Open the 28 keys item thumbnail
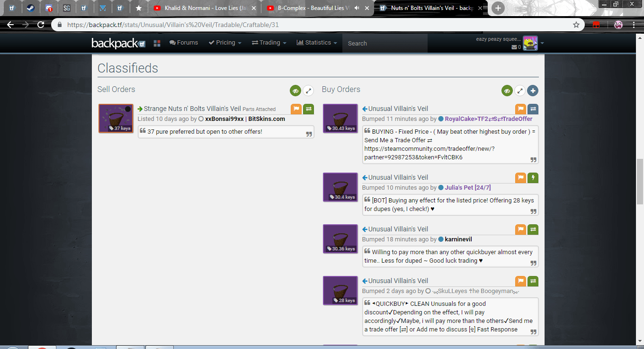Image resolution: width=644 pixels, height=349 pixels. (x=340, y=291)
